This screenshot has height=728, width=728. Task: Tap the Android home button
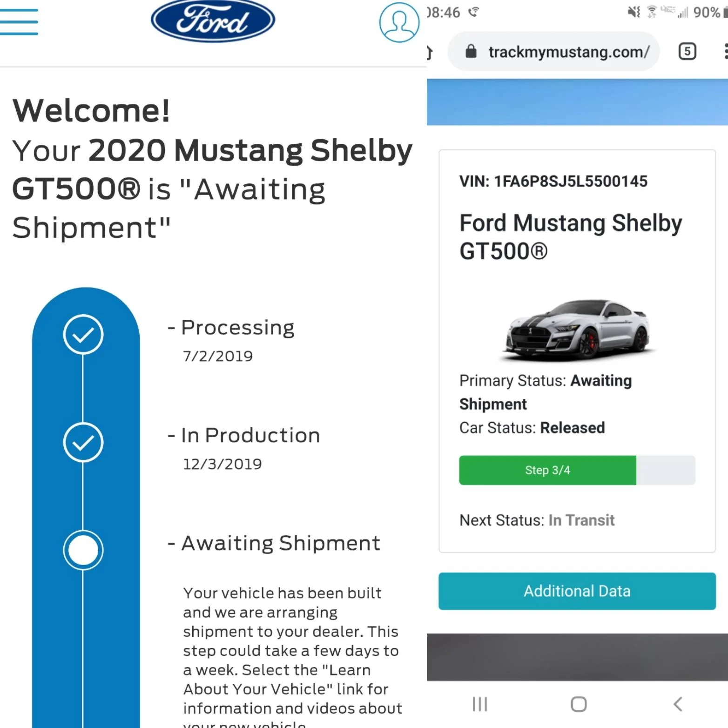[579, 704]
